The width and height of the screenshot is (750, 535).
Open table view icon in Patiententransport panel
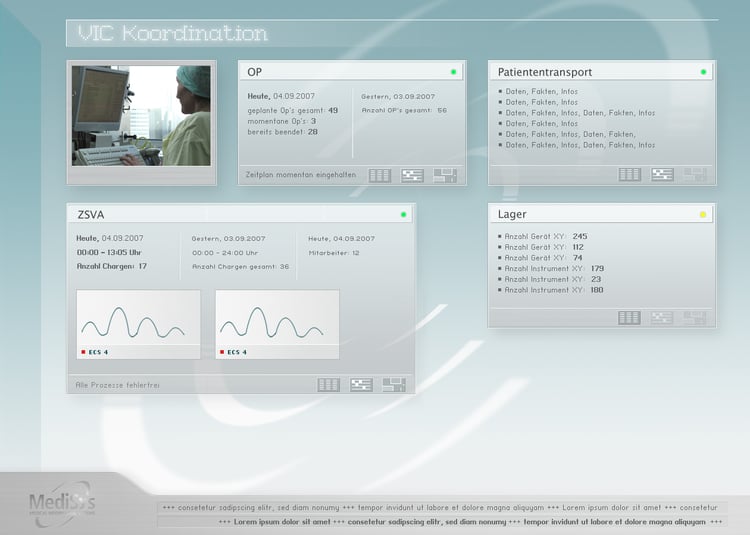point(629,175)
